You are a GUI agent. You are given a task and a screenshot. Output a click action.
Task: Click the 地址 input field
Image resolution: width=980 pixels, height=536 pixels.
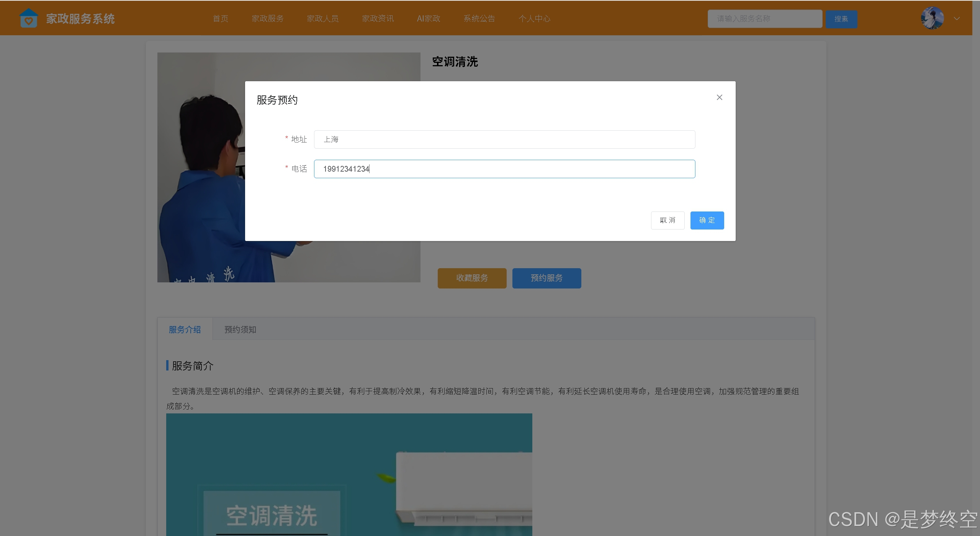[504, 139]
